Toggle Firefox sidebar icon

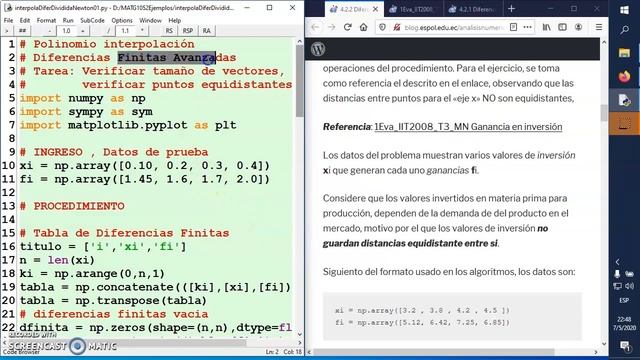(x=562, y=27)
